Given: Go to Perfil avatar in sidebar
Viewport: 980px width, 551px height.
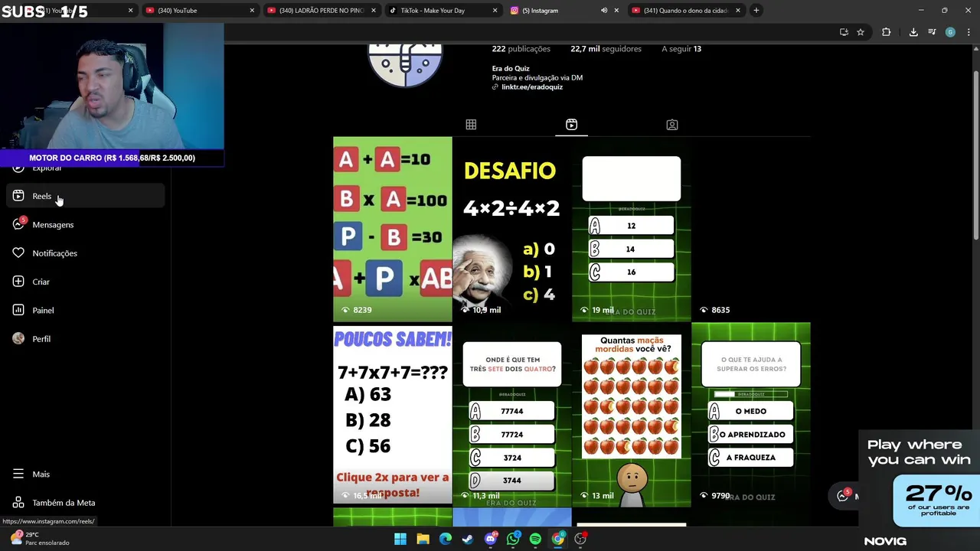Looking at the screenshot, I should click(18, 338).
